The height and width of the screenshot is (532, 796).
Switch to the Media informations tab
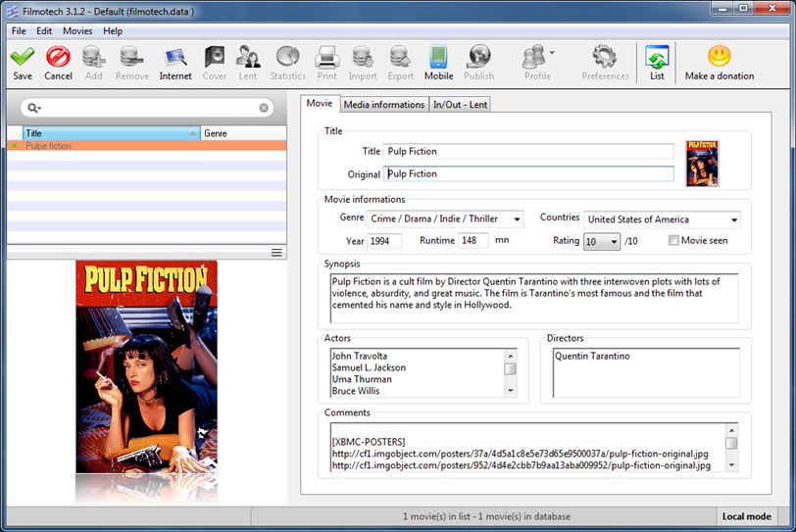coord(384,105)
